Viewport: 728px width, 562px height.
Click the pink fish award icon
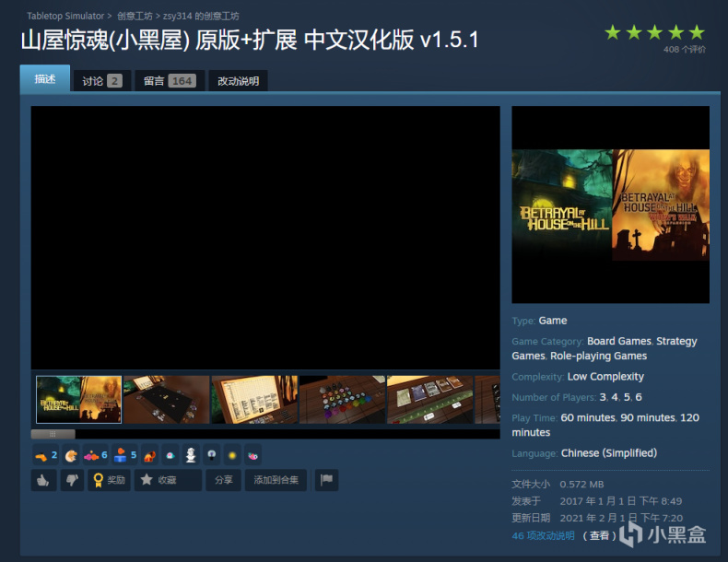click(252, 456)
